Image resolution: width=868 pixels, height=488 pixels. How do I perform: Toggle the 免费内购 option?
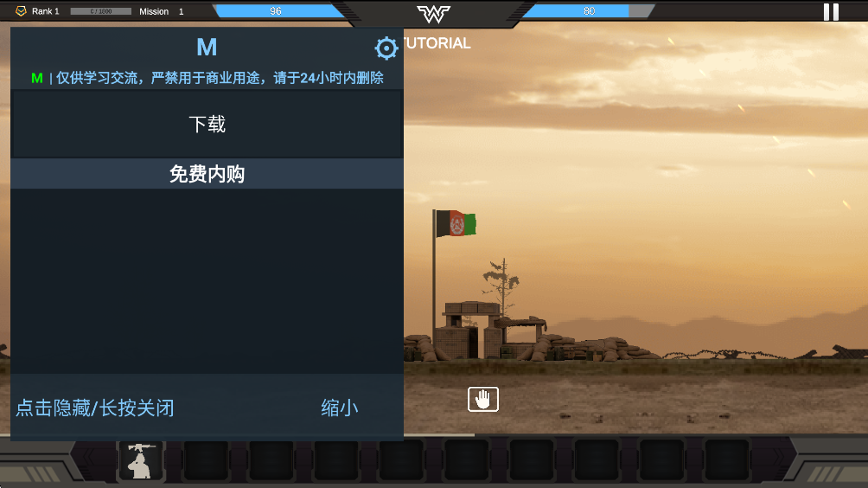[x=207, y=174]
